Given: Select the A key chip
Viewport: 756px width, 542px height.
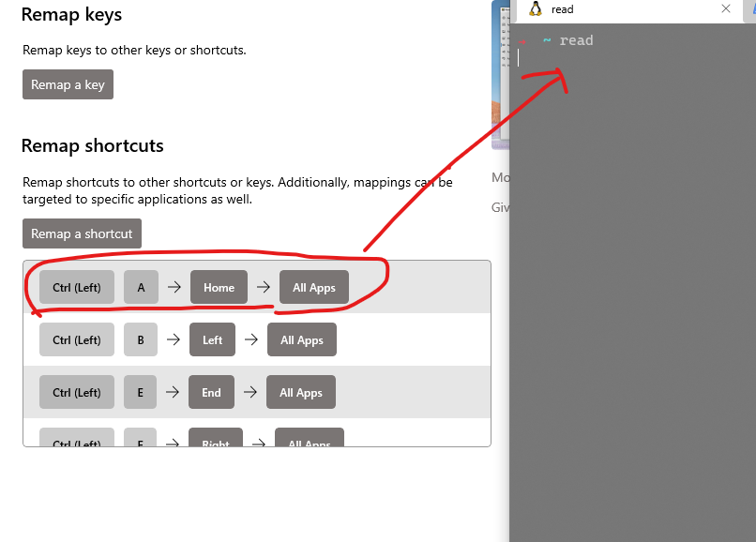Looking at the screenshot, I should (x=141, y=287).
